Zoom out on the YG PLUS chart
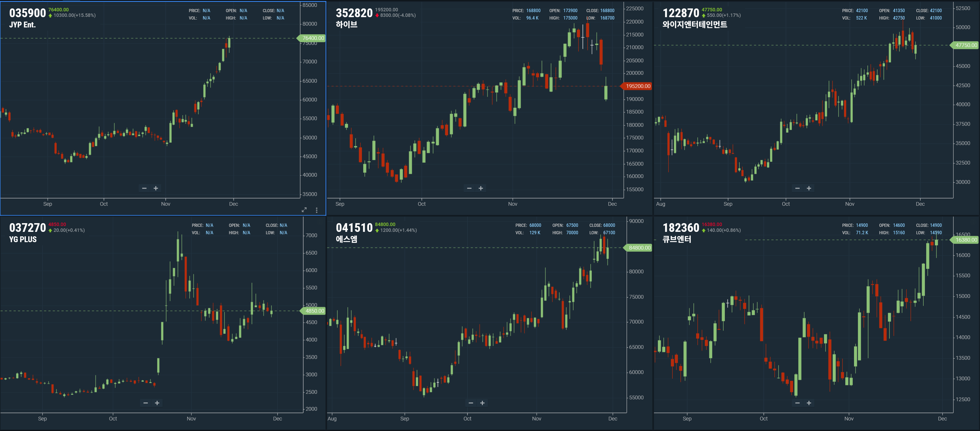 pyautogui.click(x=145, y=403)
